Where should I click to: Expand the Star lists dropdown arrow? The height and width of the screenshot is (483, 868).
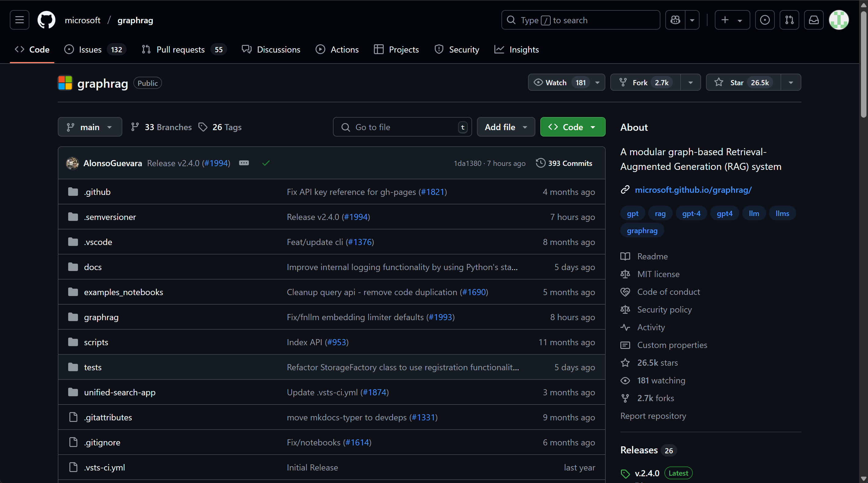tap(791, 82)
